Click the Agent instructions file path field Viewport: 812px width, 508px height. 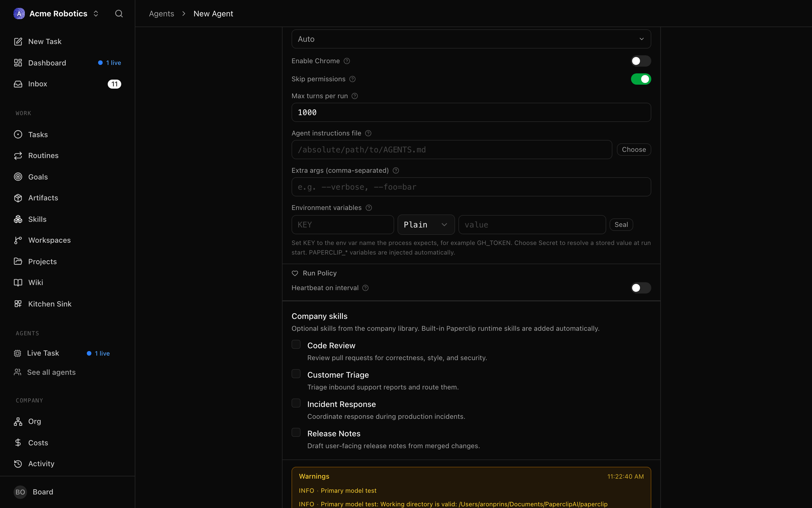tap(452, 150)
